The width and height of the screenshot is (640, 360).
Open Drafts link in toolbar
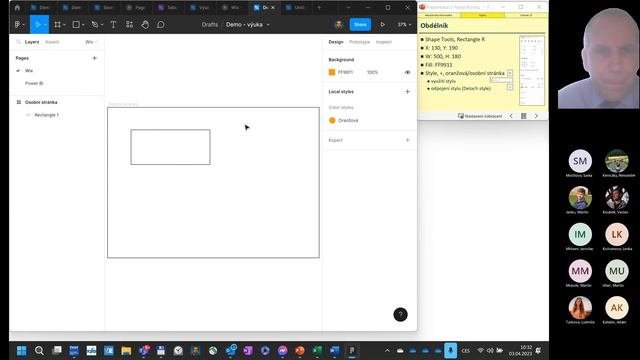[210, 24]
